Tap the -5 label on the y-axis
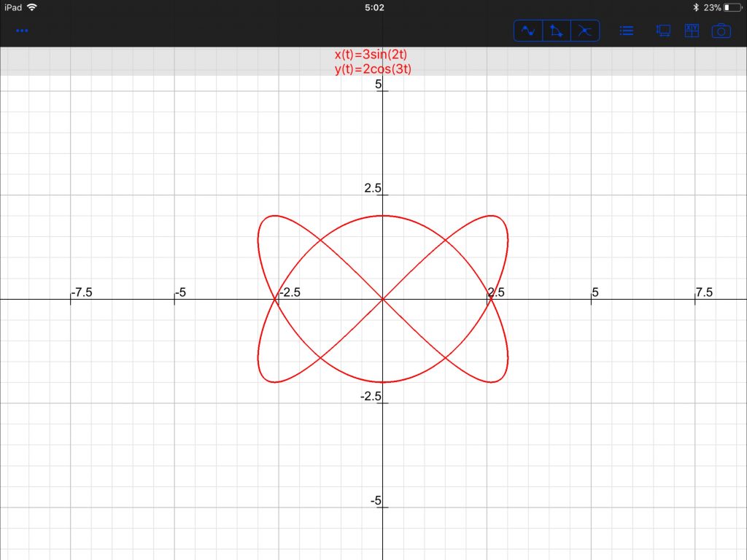747x560 pixels. click(376, 500)
